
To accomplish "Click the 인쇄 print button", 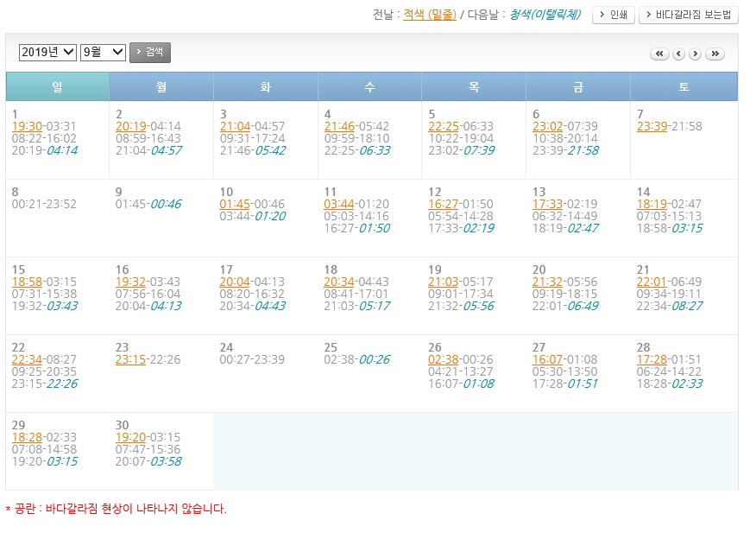I will click(614, 15).
